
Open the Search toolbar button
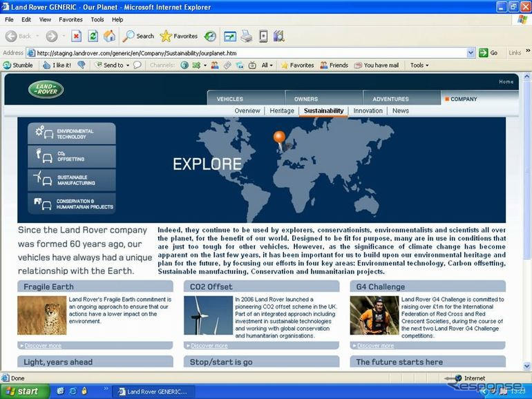[x=139, y=36]
